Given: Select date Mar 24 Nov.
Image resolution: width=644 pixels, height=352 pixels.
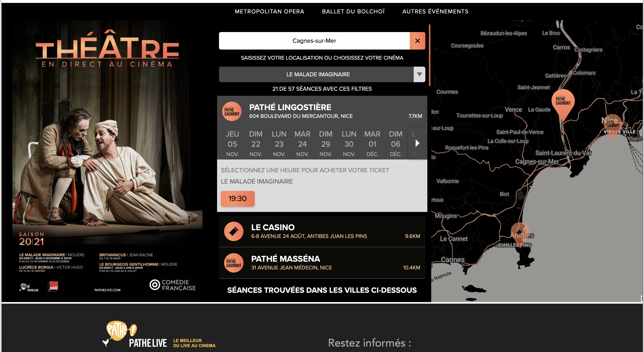Looking at the screenshot, I should pos(302,144).
